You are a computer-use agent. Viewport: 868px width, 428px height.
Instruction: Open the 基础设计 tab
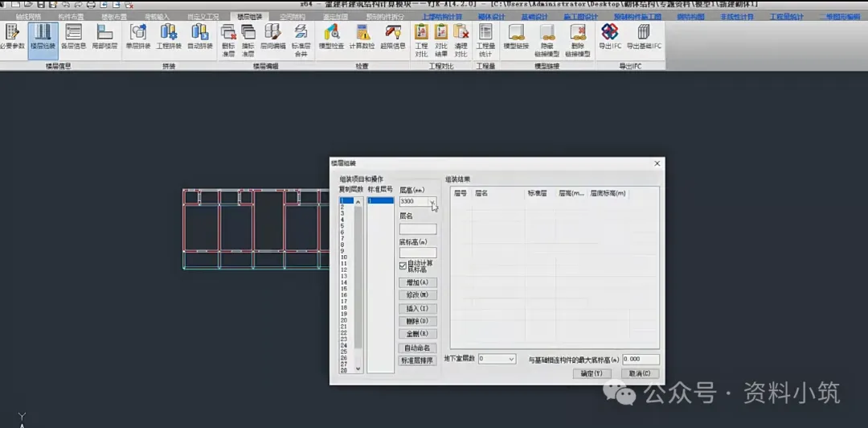pyautogui.click(x=534, y=17)
